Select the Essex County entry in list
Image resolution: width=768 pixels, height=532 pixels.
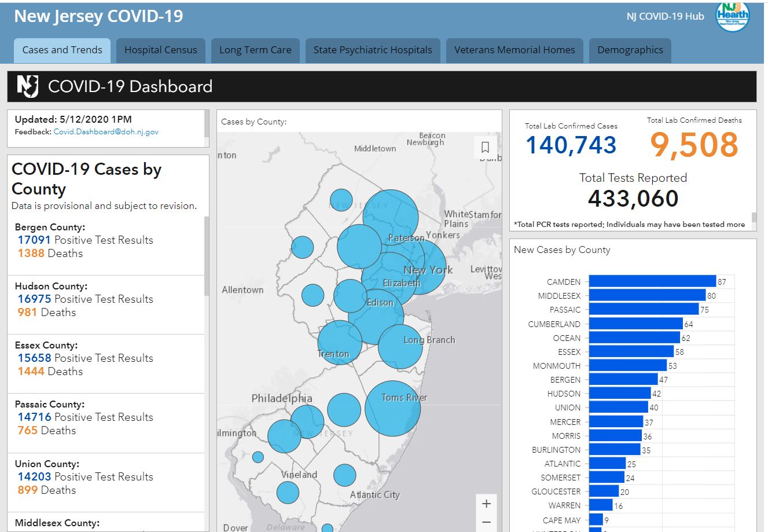106,364
